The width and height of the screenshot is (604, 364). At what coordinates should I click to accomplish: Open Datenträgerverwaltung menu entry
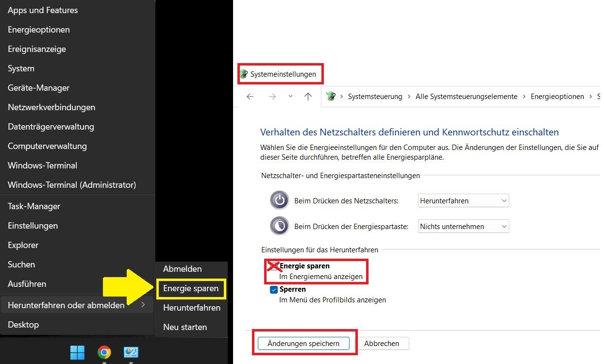click(x=78, y=127)
